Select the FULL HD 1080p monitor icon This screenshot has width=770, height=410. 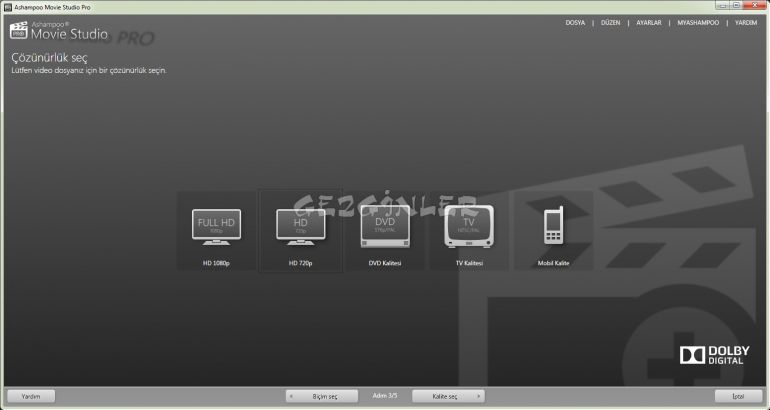click(x=216, y=227)
